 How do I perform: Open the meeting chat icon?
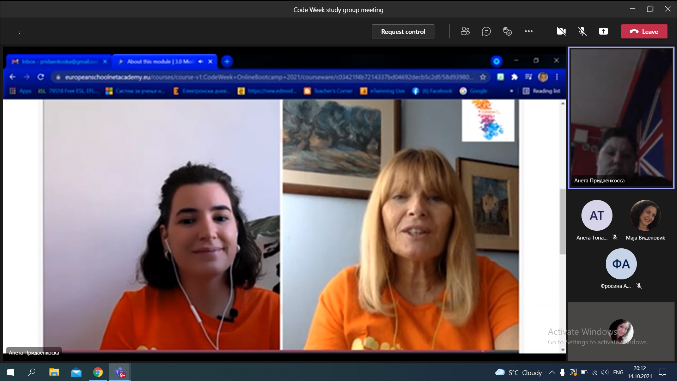click(486, 32)
